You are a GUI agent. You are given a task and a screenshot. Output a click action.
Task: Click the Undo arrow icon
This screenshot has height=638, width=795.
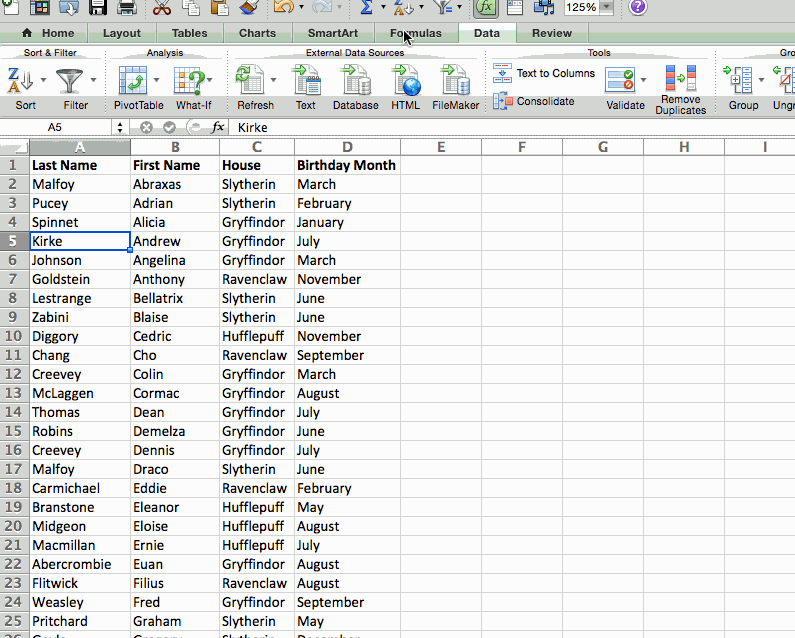[x=283, y=7]
